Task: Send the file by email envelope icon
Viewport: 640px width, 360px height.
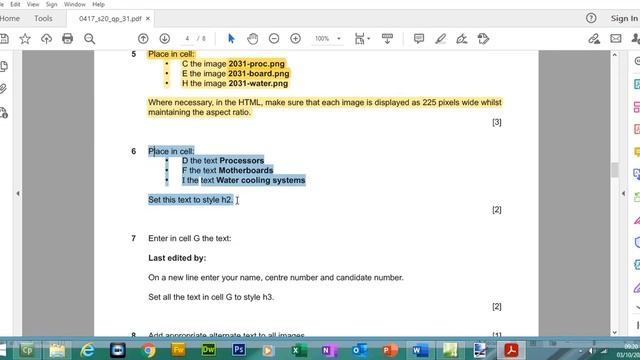Action: coord(616,39)
